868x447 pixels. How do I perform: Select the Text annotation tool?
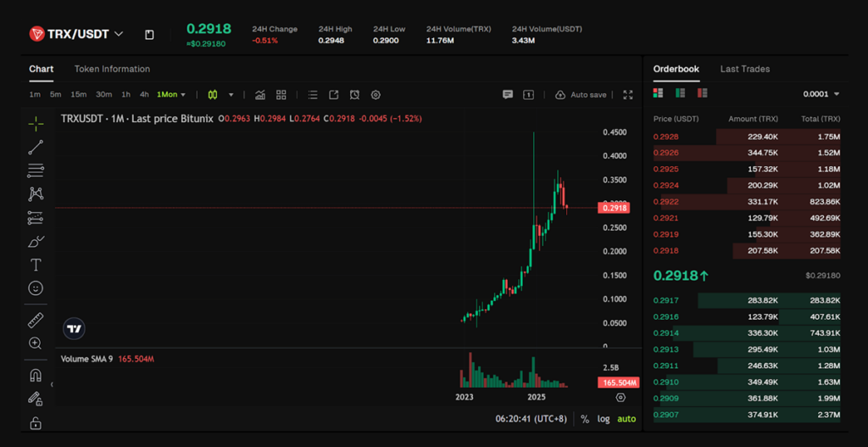[36, 265]
